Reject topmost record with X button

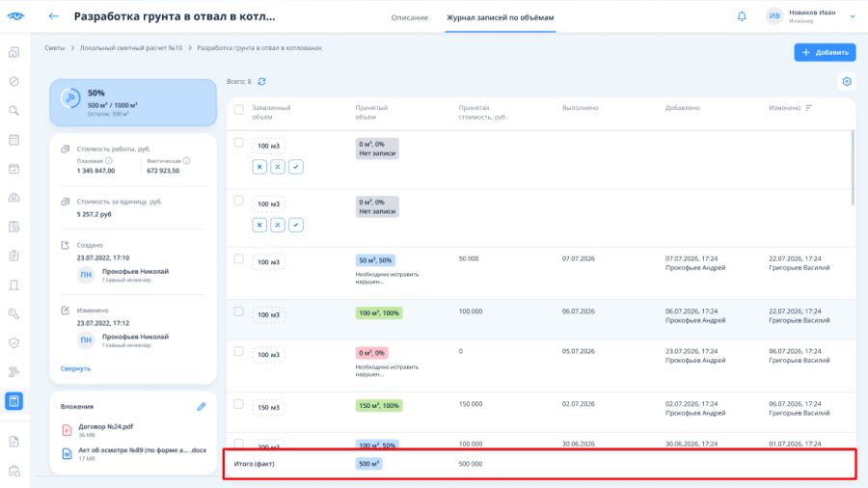(x=259, y=167)
